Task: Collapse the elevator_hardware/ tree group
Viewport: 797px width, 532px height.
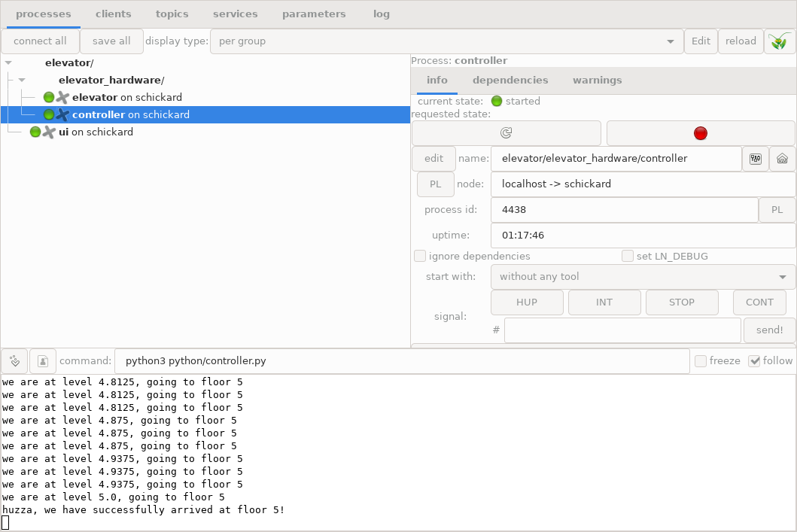Action: point(22,81)
